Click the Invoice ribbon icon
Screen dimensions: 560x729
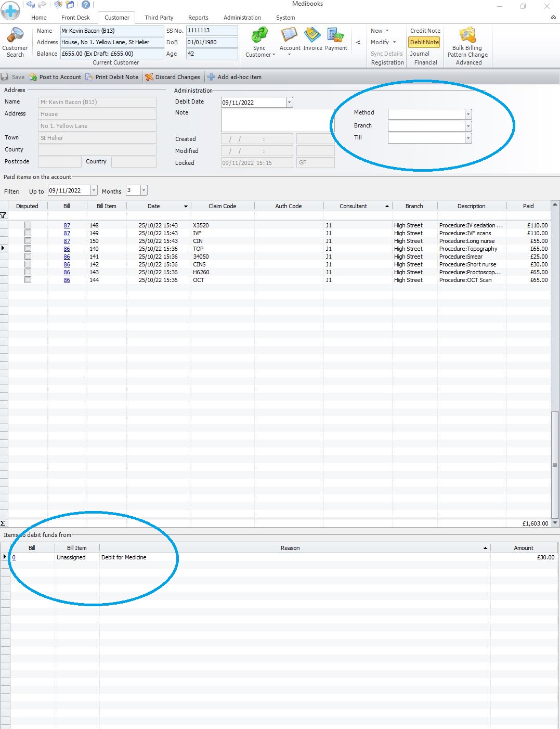tap(312, 35)
